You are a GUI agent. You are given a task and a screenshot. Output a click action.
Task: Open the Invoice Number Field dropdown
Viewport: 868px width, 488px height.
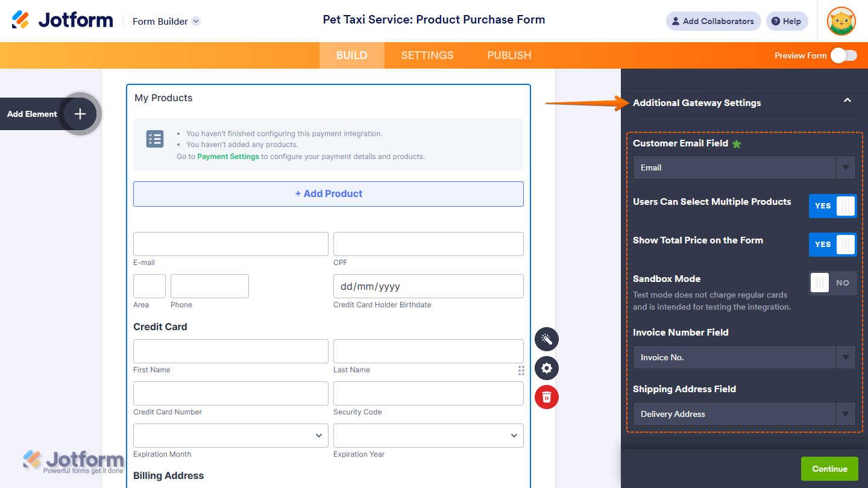click(744, 357)
